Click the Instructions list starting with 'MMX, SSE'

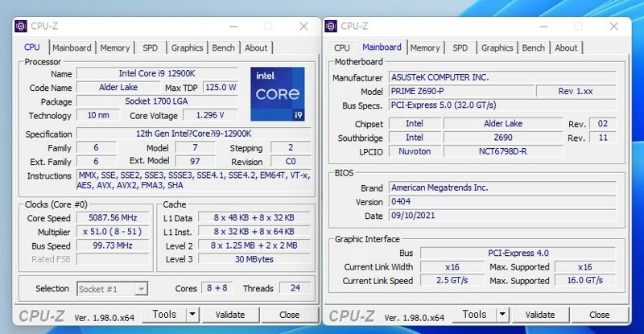pos(193,180)
